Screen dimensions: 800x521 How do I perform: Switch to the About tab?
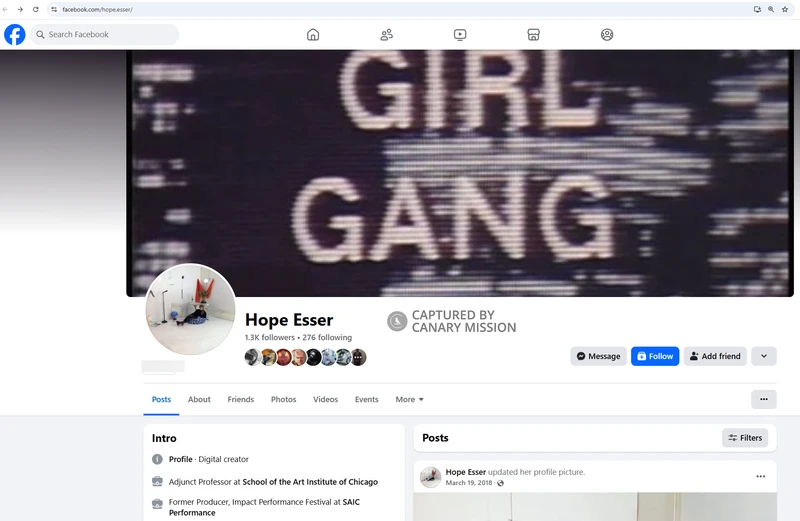tap(199, 400)
